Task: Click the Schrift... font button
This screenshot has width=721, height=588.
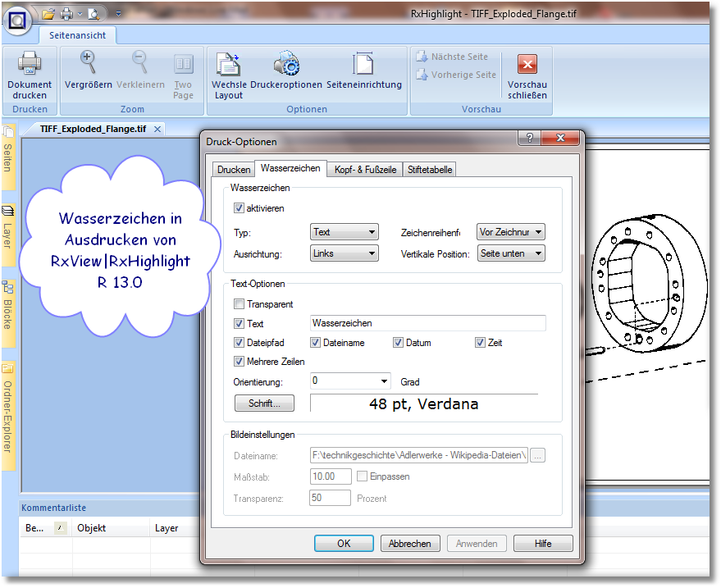Action: pos(264,403)
